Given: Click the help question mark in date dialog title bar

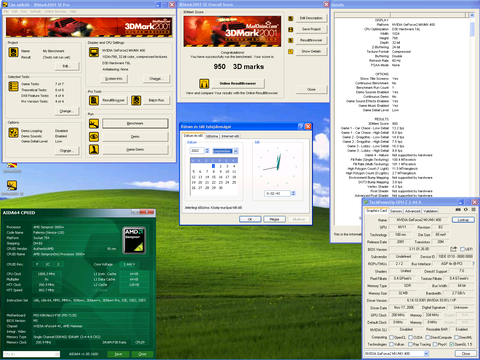Looking at the screenshot, I should click(301, 126).
